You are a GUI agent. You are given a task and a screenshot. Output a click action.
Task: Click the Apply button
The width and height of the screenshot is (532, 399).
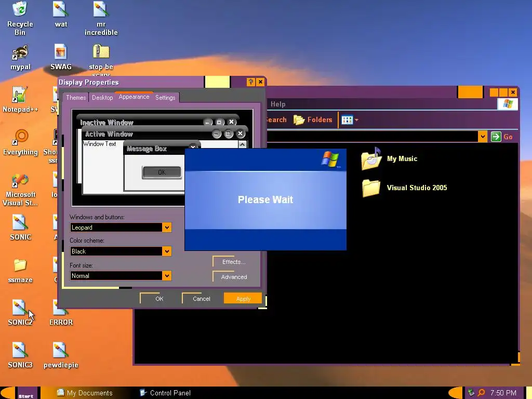[x=243, y=299]
